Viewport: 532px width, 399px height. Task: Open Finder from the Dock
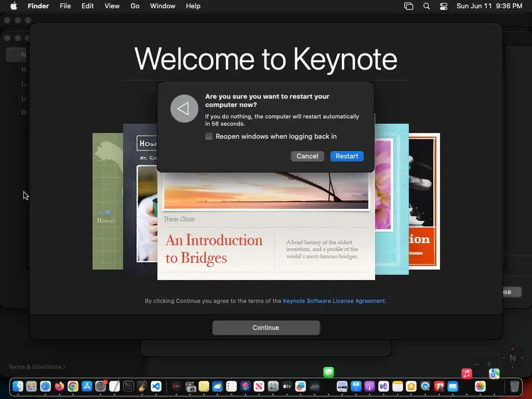click(x=18, y=386)
